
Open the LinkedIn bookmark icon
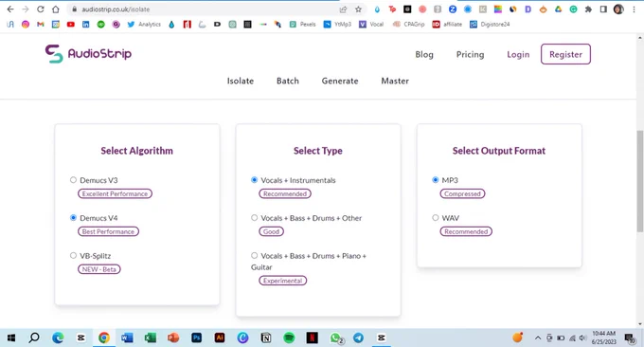point(85,25)
